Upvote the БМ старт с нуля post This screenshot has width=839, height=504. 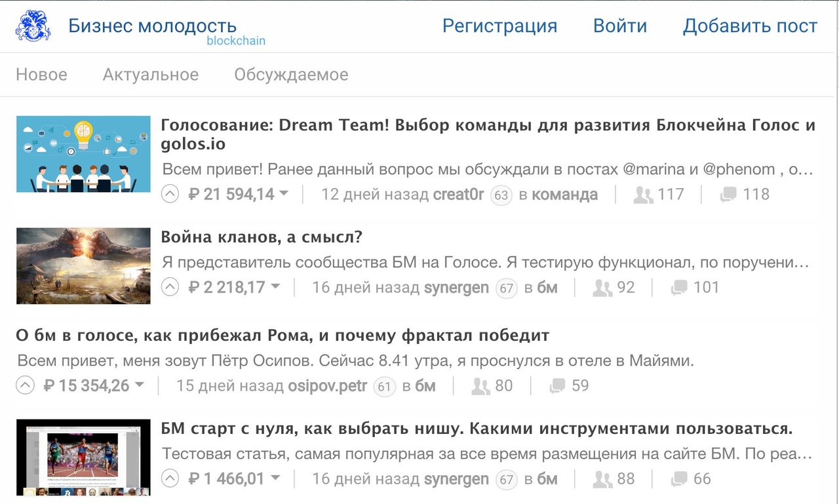pyautogui.click(x=170, y=478)
